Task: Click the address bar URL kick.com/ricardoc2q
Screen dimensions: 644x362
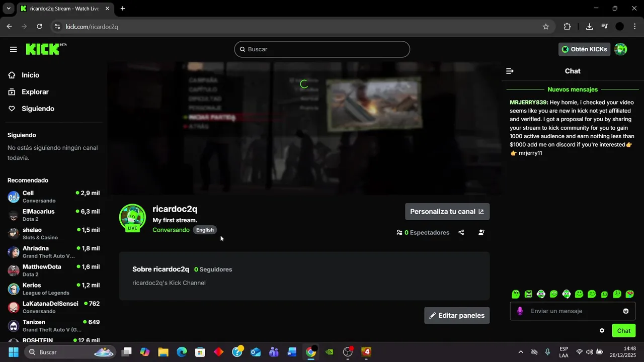Action: point(92,27)
